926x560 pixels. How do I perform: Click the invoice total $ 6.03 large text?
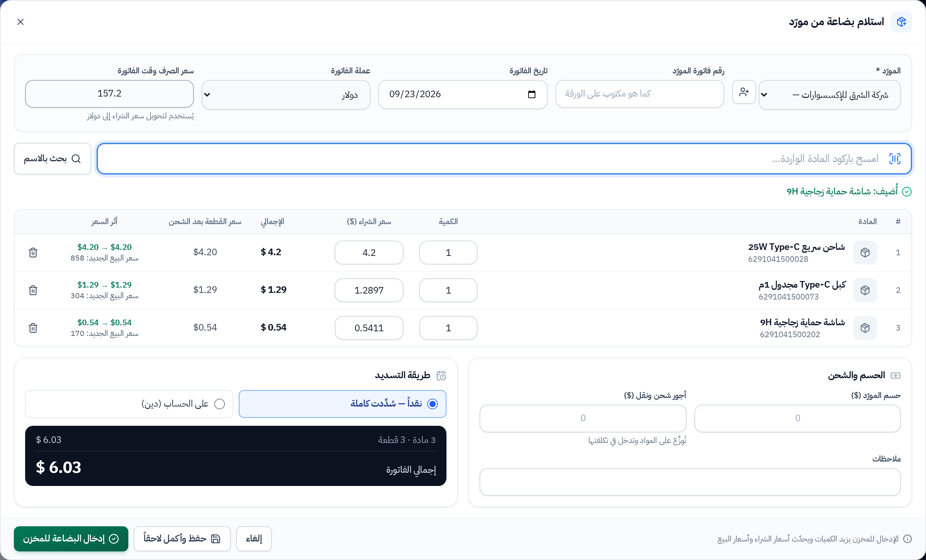click(59, 468)
